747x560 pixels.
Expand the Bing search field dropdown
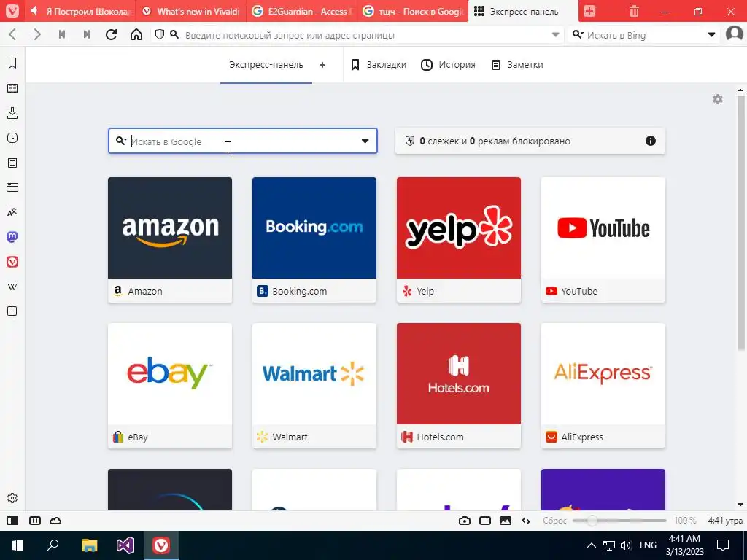point(711,35)
